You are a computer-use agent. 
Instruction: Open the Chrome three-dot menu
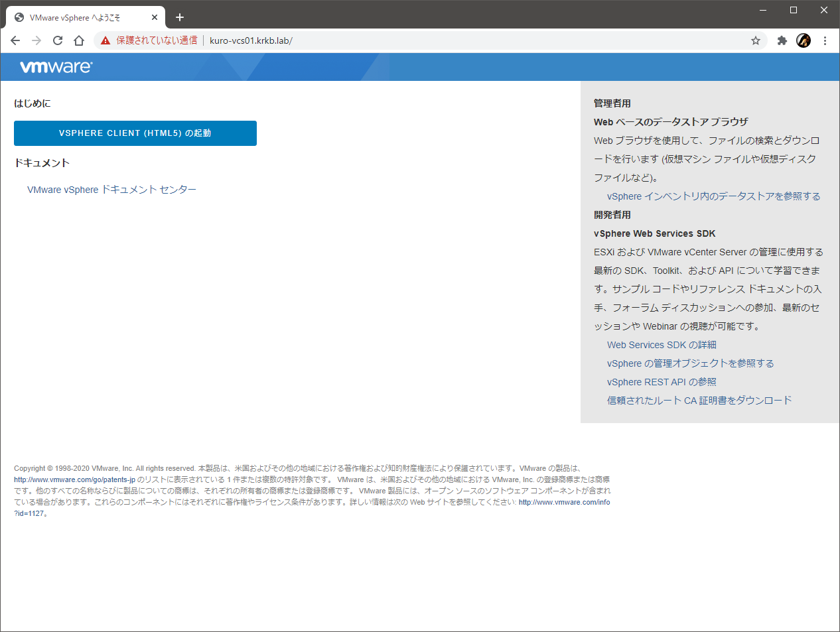825,40
